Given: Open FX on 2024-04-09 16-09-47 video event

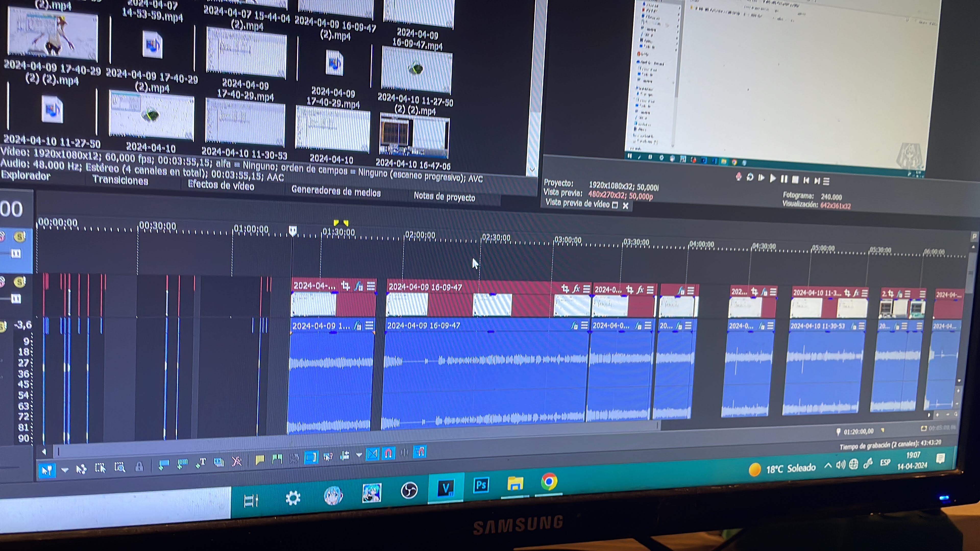Looking at the screenshot, I should [x=576, y=289].
